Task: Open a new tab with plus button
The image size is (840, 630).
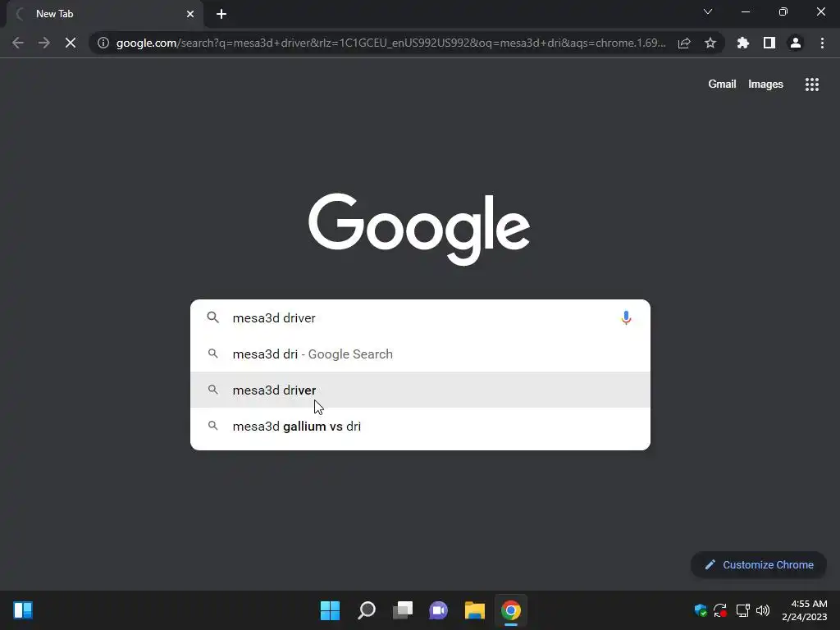Action: (x=221, y=14)
